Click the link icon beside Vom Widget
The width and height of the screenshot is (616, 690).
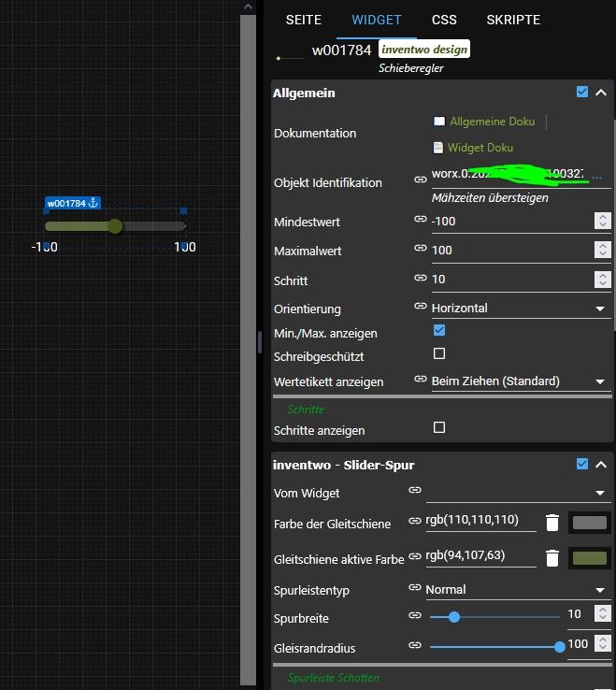[415, 490]
